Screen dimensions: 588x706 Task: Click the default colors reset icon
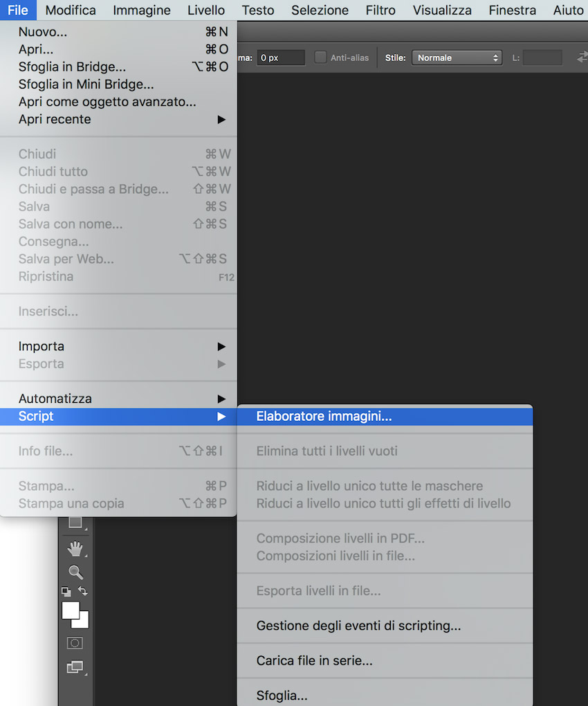66,592
